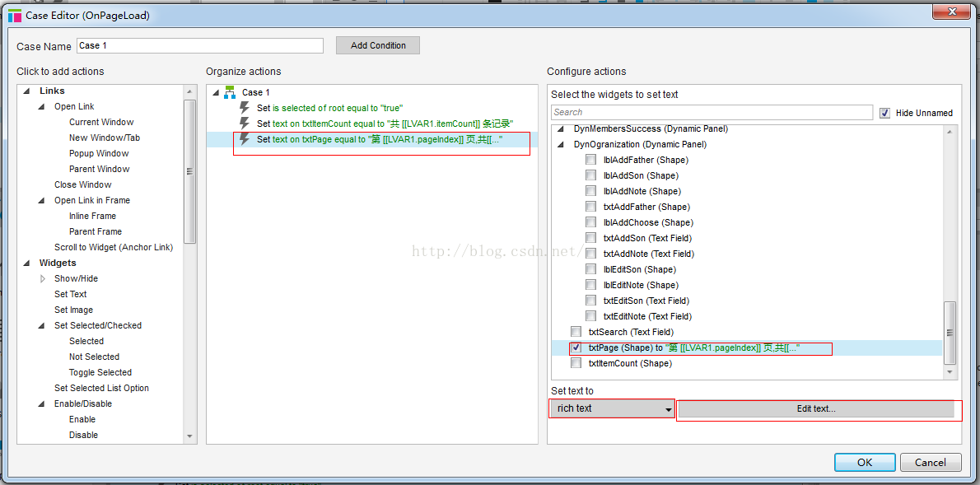The image size is (980, 485).
Task: Click lightning icon of 'is selected of root' action
Action: (245, 108)
